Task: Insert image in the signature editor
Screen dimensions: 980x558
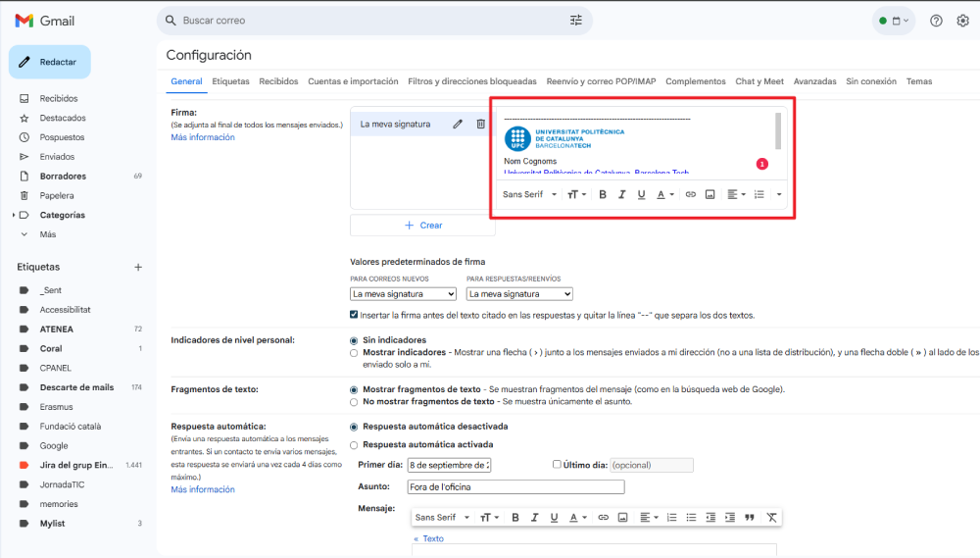Action: (x=710, y=194)
